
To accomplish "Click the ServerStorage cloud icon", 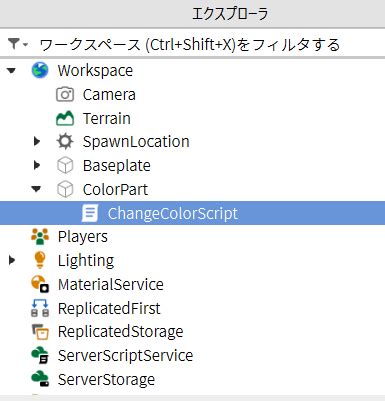I will (x=40, y=379).
